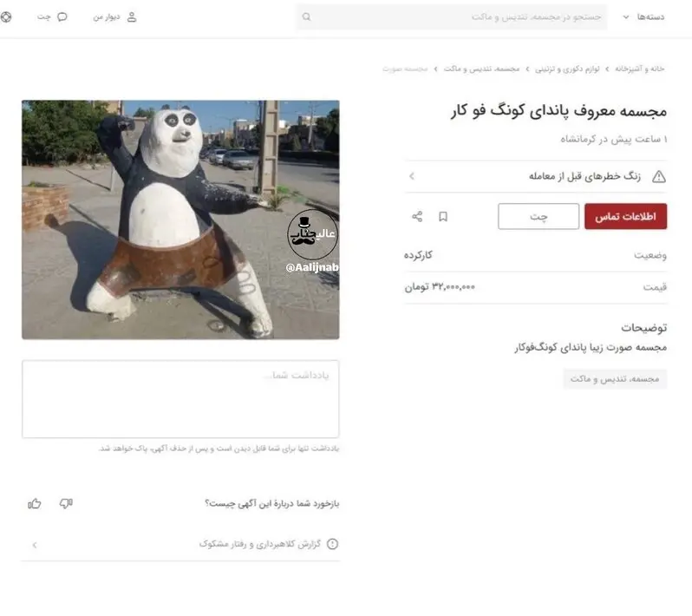
Task: Click the user profile icon next to دیوار من
Action: (x=132, y=16)
